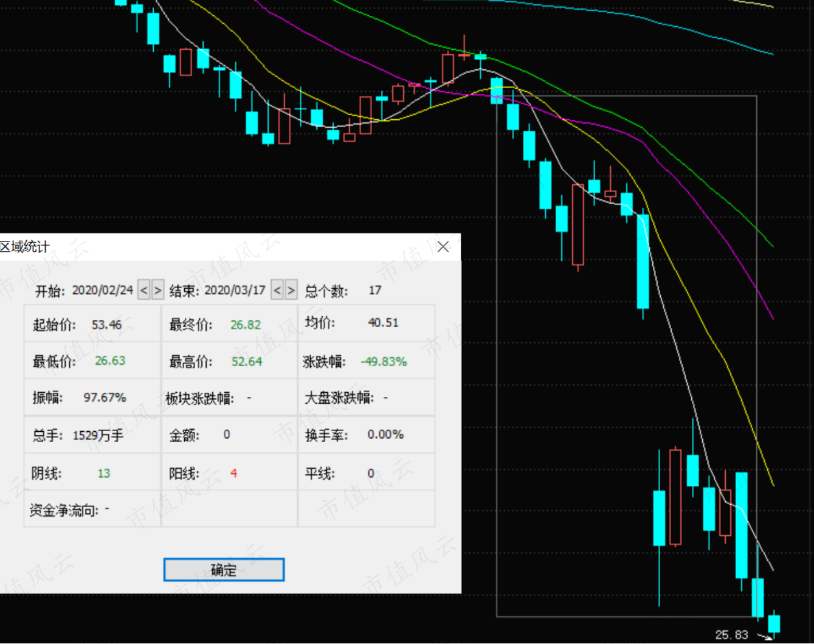Click the 资金净流向 label

[x=64, y=510]
